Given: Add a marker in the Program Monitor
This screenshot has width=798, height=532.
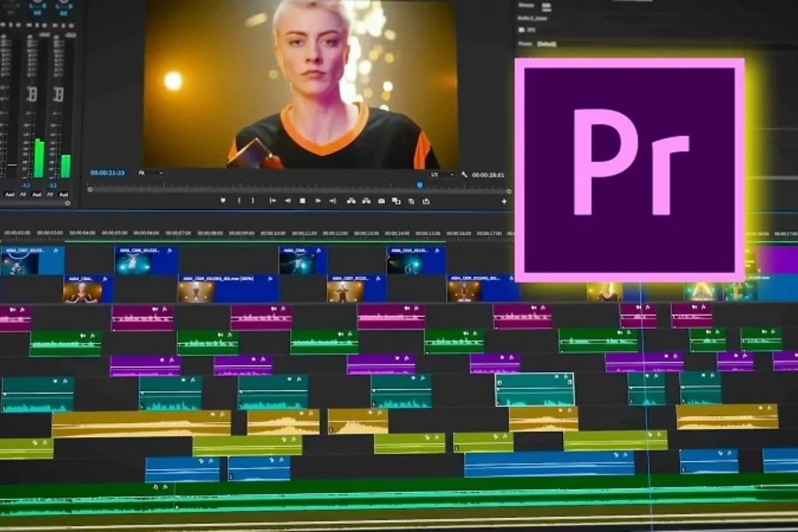Looking at the screenshot, I should 223,201.
